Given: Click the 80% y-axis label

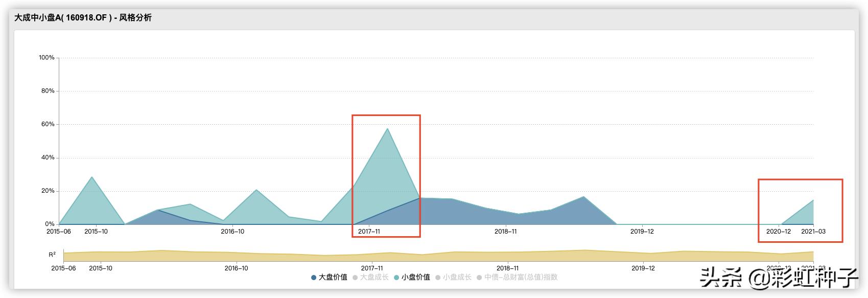Looking at the screenshot, I should point(49,91).
